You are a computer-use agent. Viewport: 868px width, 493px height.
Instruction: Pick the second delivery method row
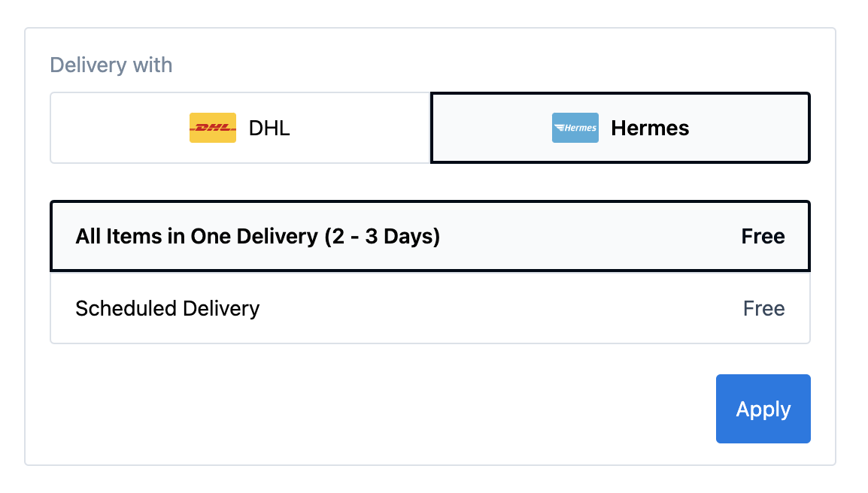pos(430,309)
